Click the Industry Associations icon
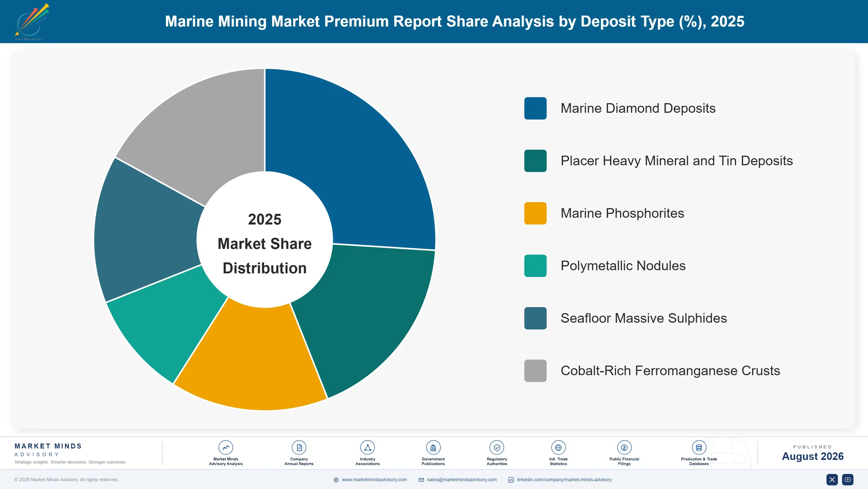The height and width of the screenshot is (489, 868). (x=368, y=447)
